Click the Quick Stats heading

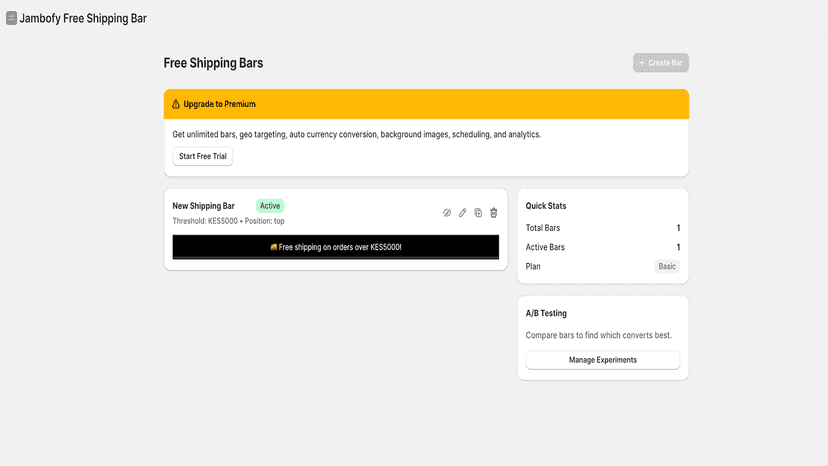pos(545,206)
